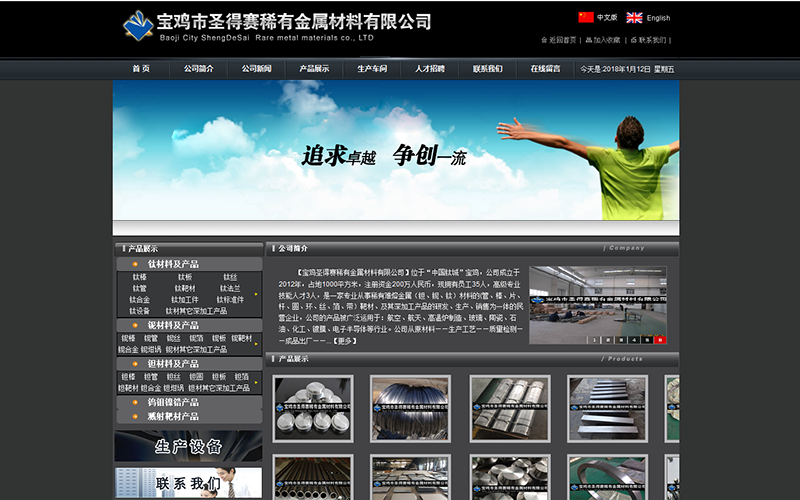The image size is (800, 500).
Task: Open the 钽材料及产品 category heading
Action: coord(173,364)
